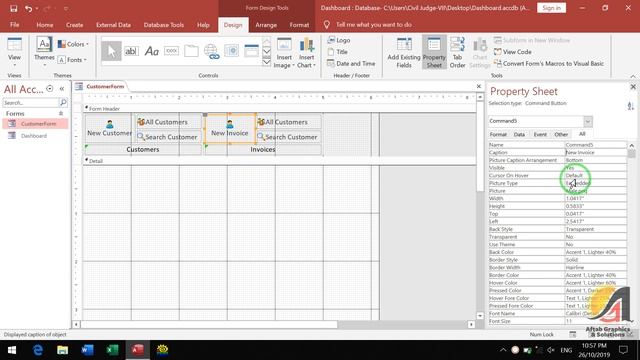The width and height of the screenshot is (640, 360).
Task: Convert Form's Macros to Visual Basic
Action: (x=549, y=64)
